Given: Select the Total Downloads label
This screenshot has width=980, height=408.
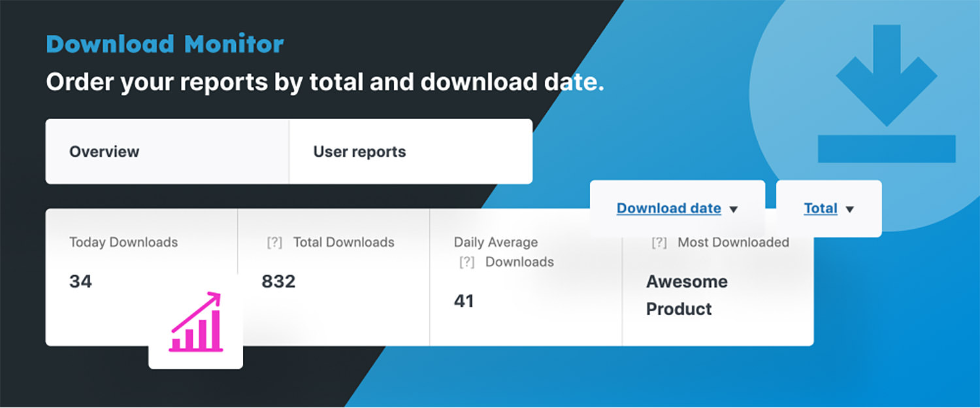Looking at the screenshot, I should coord(344,243).
